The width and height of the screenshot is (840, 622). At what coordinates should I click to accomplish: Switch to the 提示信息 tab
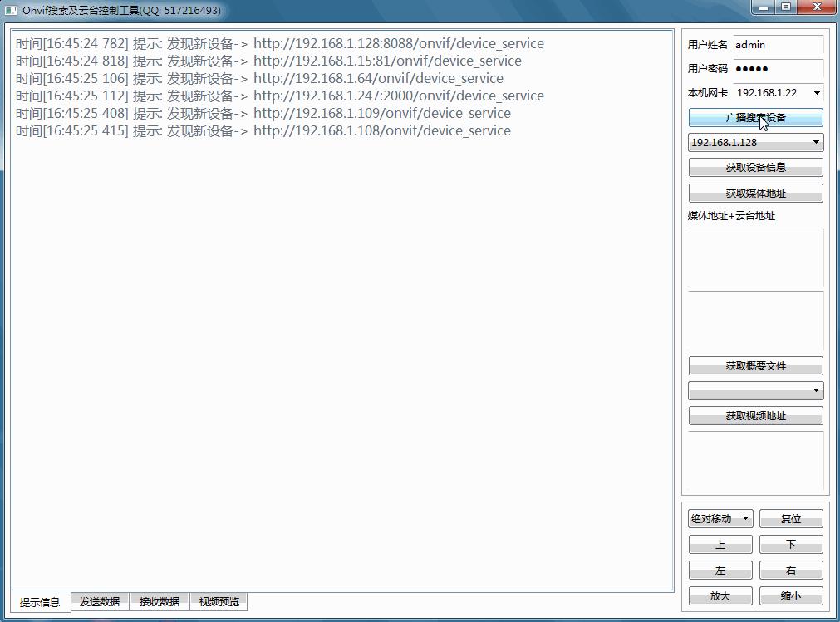point(40,602)
